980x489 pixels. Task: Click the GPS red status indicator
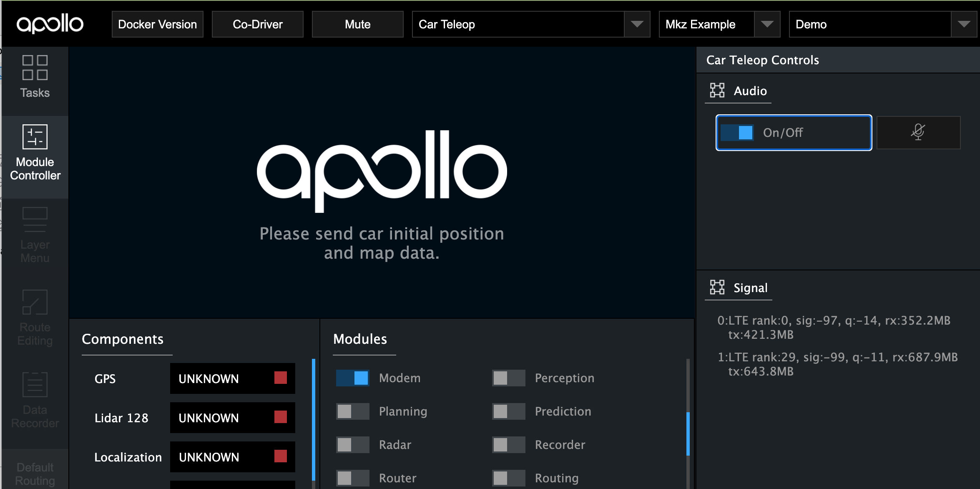[x=281, y=378]
